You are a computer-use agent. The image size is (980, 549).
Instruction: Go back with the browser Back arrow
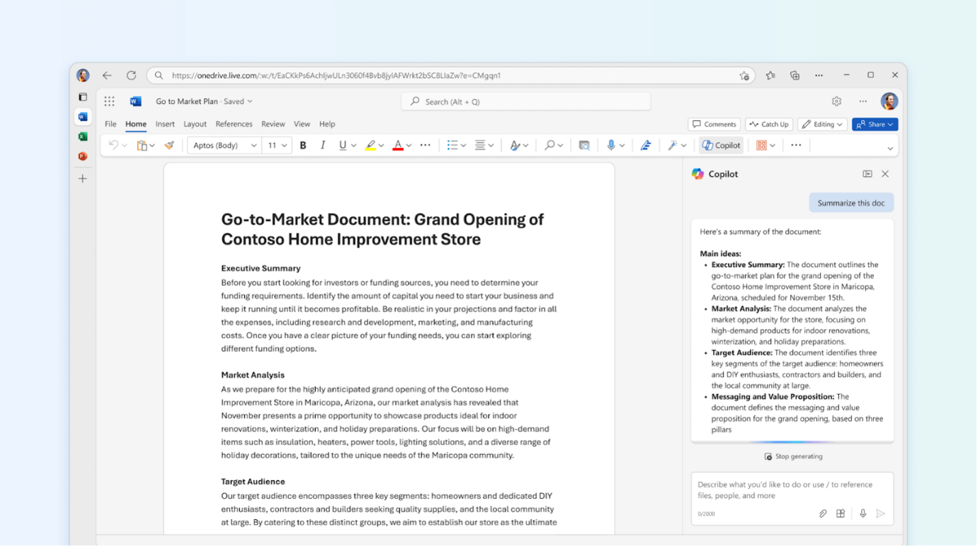[108, 76]
